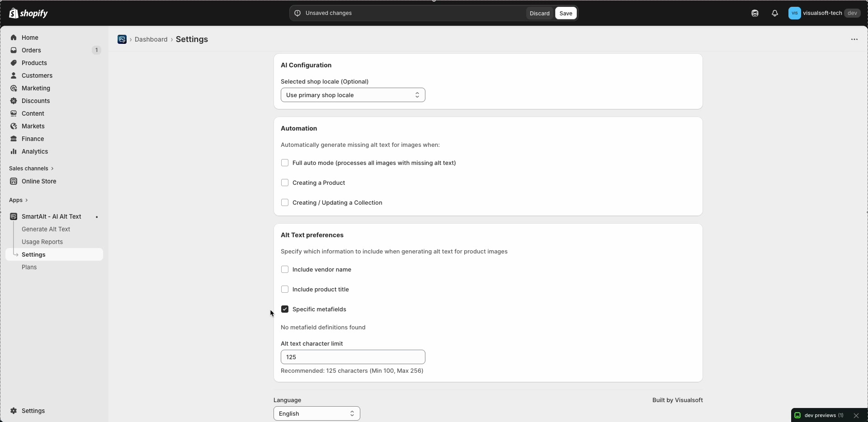The width and height of the screenshot is (868, 422).
Task: Open the Selected shop locale dropdown
Action: 353,95
